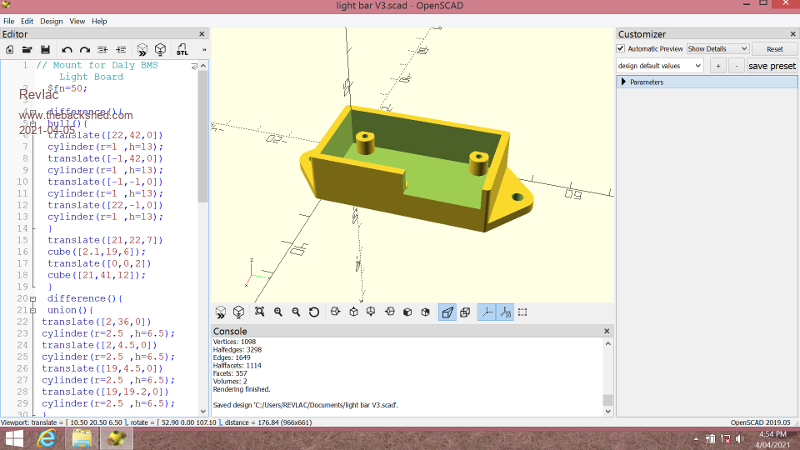The width and height of the screenshot is (800, 450).
Task: Open Internet Explorer from the taskbar
Action: [48, 438]
